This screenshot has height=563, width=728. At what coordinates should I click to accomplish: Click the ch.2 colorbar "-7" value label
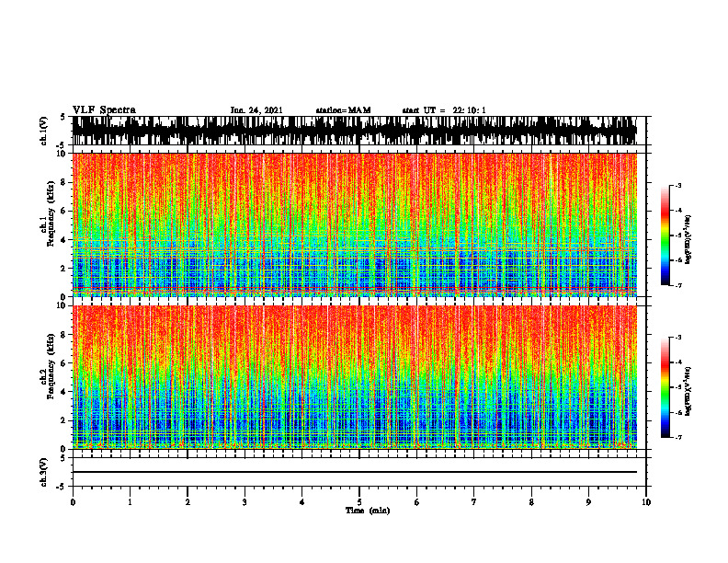tap(677, 437)
